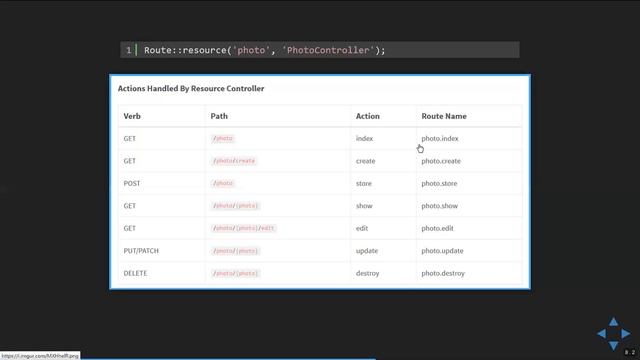Viewport: 640px width, 360px height.
Task: Click the photo.store route name
Action: (440, 183)
